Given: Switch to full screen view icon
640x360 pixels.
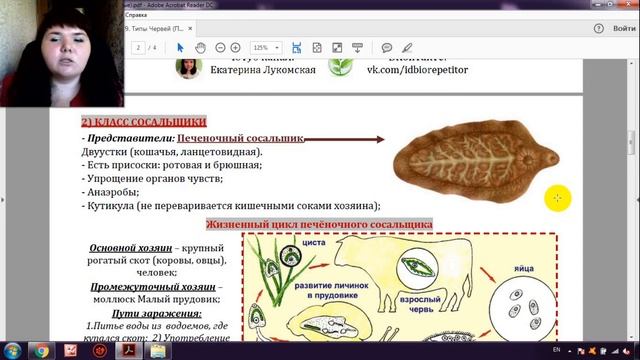Looking at the screenshot, I should tap(337, 48).
